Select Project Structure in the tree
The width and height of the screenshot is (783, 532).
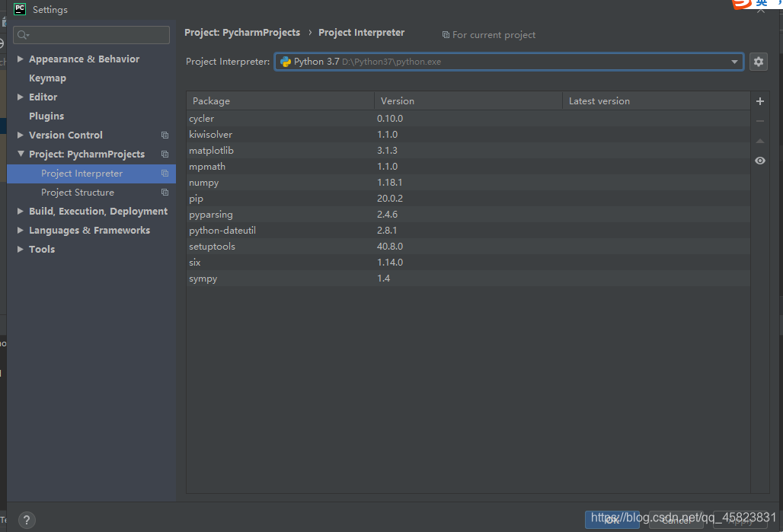pos(91,192)
